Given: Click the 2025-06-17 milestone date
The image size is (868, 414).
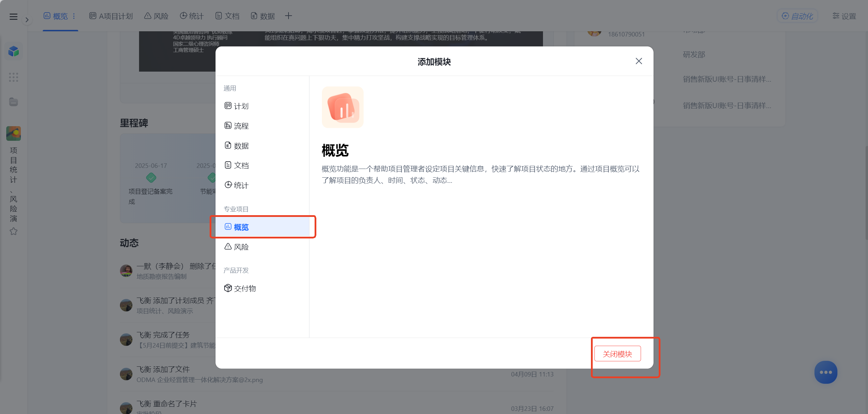Looking at the screenshot, I should click(151, 165).
